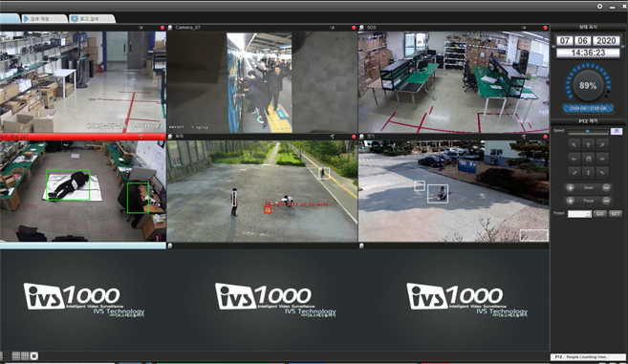628x364 pixels.
Task: Open the month field in the date display
Action: [x=564, y=40]
